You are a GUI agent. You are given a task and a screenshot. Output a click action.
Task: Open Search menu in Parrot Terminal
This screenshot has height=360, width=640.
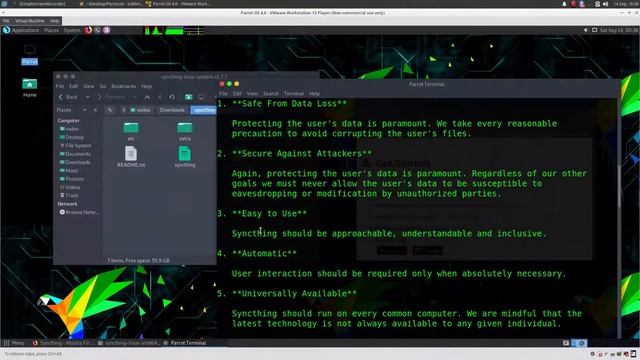coord(271,94)
